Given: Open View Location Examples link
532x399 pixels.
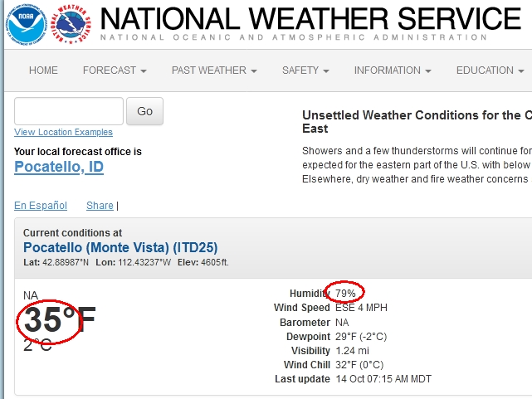Looking at the screenshot, I should pyautogui.click(x=63, y=132).
